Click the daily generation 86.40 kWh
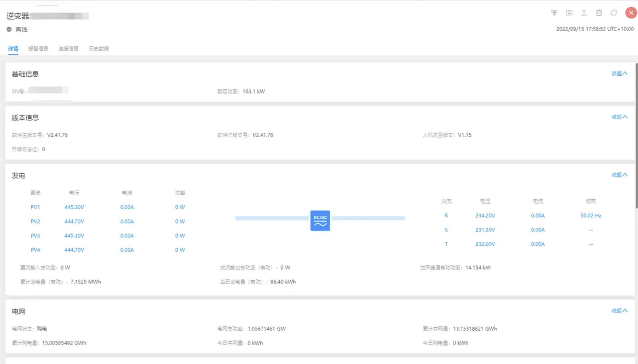Screen dimensions: 638x364 [283, 282]
